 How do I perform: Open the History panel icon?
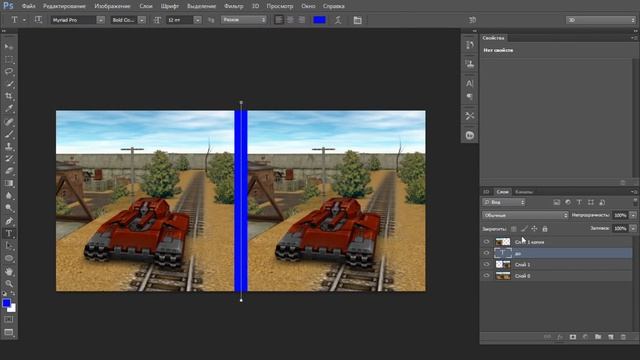tap(470, 45)
